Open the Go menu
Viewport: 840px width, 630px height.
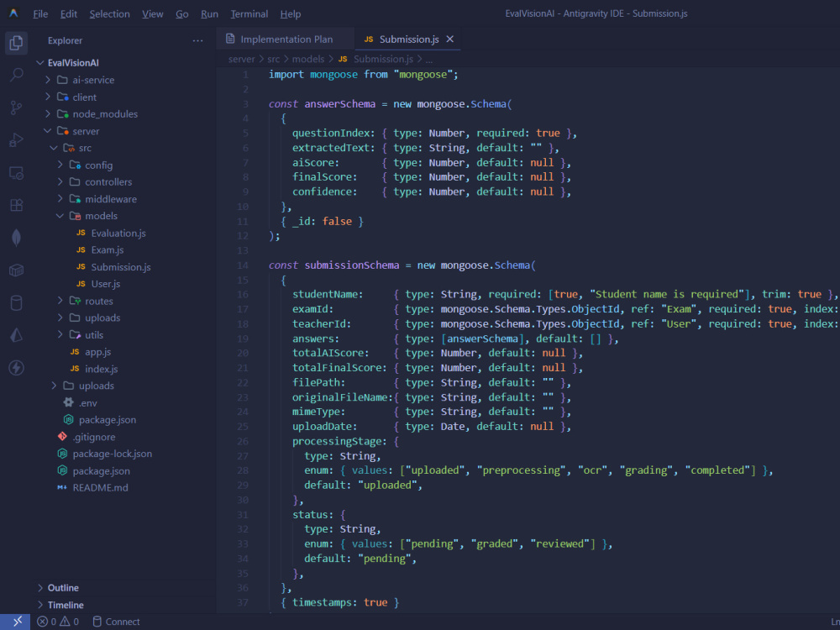coord(182,14)
